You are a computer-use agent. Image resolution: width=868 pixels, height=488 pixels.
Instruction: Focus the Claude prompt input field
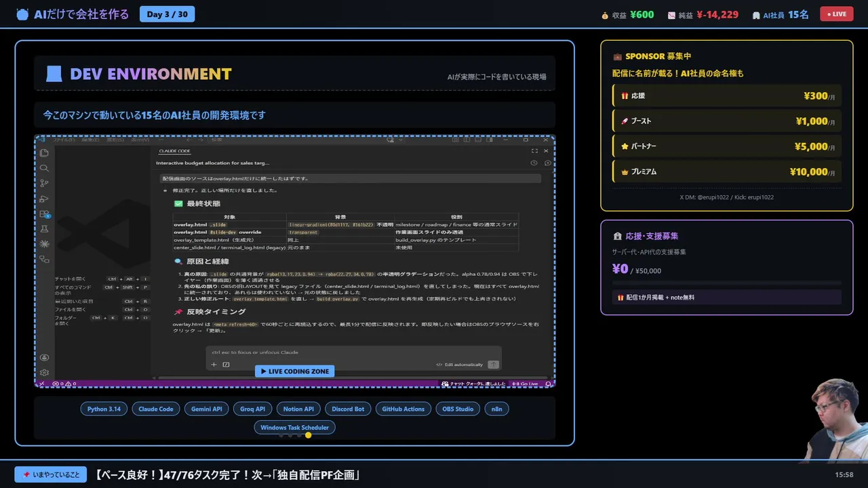point(353,352)
